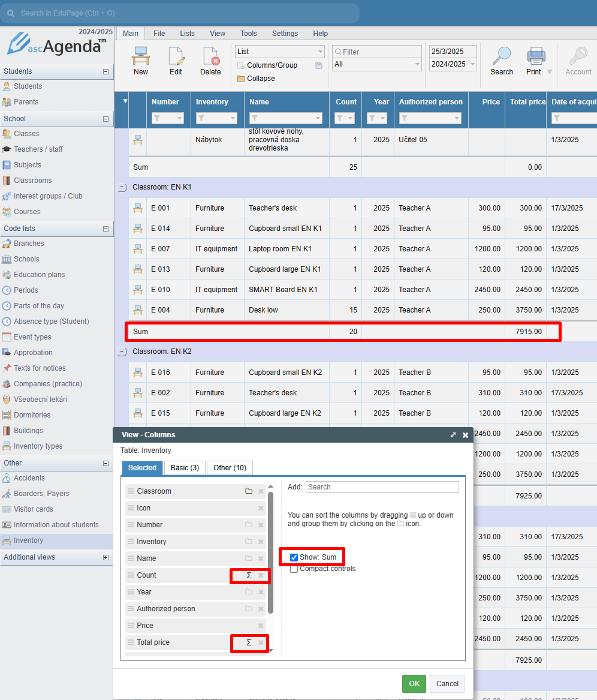This screenshot has width=597, height=700.
Task: Uncheck the Show: Sum checkbox
Action: [294, 557]
